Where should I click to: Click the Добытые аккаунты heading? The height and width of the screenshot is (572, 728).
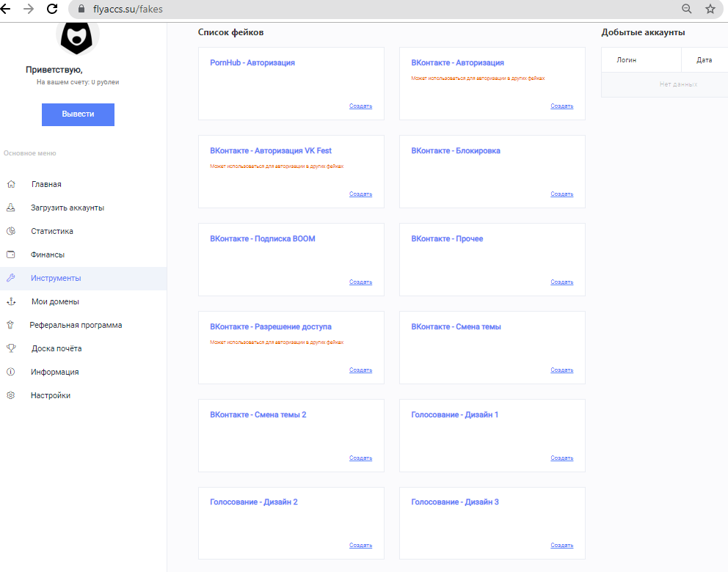(x=643, y=32)
